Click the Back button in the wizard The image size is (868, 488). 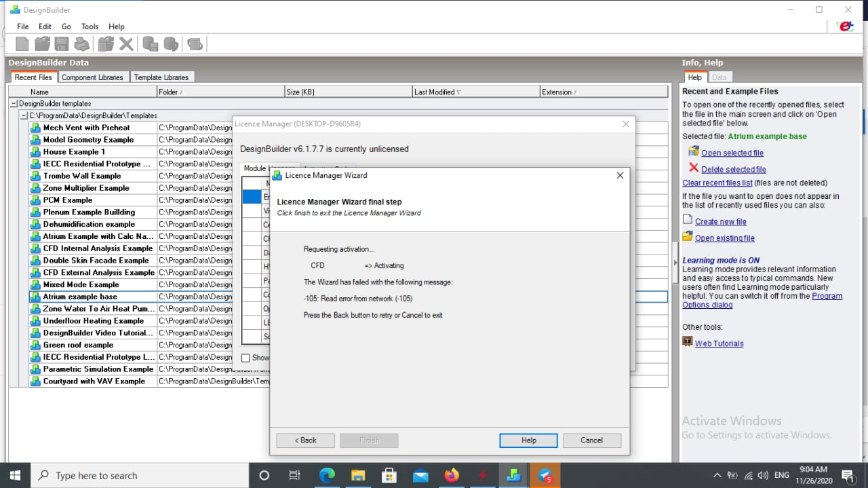pyautogui.click(x=305, y=440)
